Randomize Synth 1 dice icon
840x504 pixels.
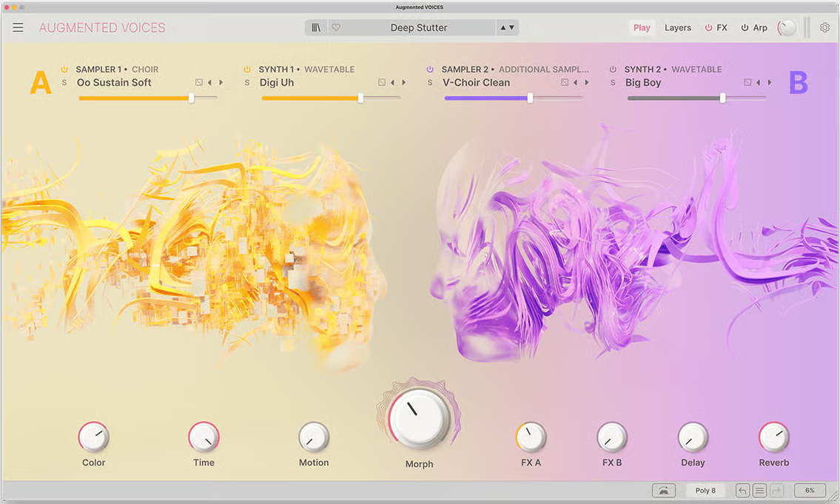click(381, 82)
